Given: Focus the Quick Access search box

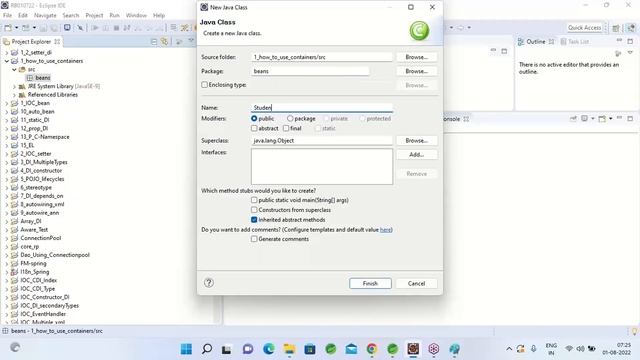Looking at the screenshot, I should pos(584,28).
